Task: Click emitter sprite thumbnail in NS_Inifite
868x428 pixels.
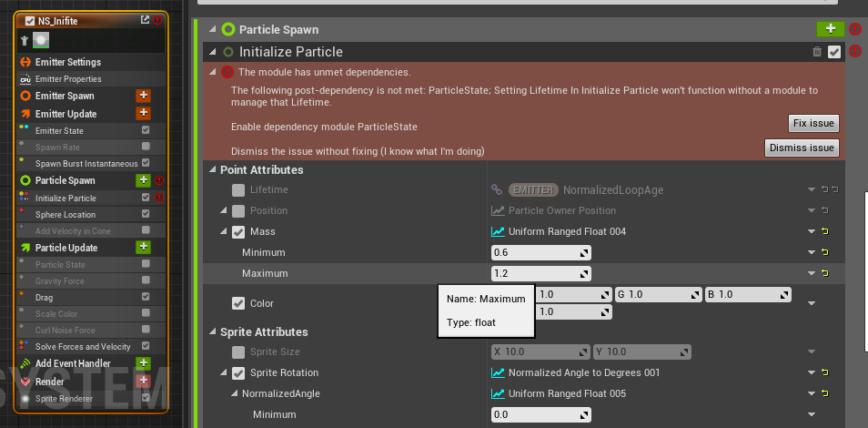Action: pyautogui.click(x=40, y=40)
